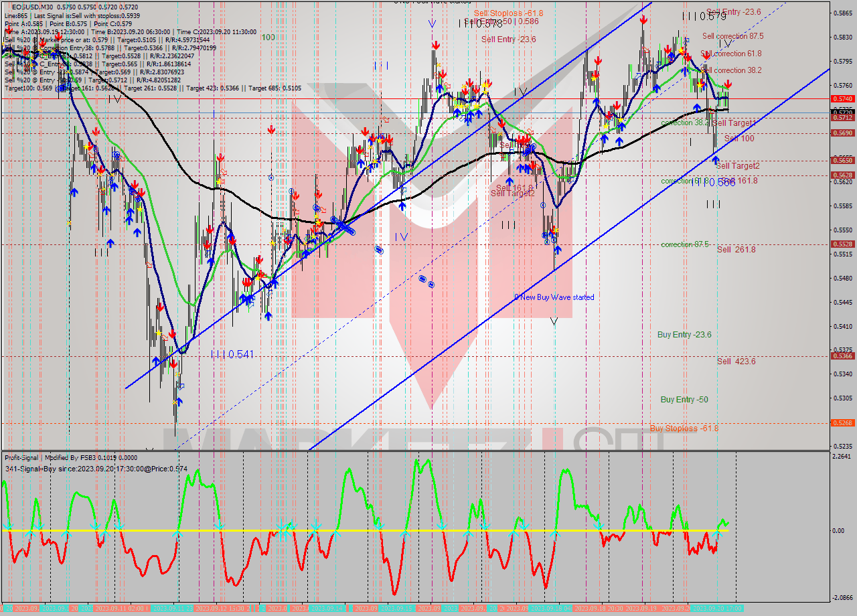Click the 'Buy Entry -23.6' label
This screenshot has height=616, width=857.
[684, 335]
